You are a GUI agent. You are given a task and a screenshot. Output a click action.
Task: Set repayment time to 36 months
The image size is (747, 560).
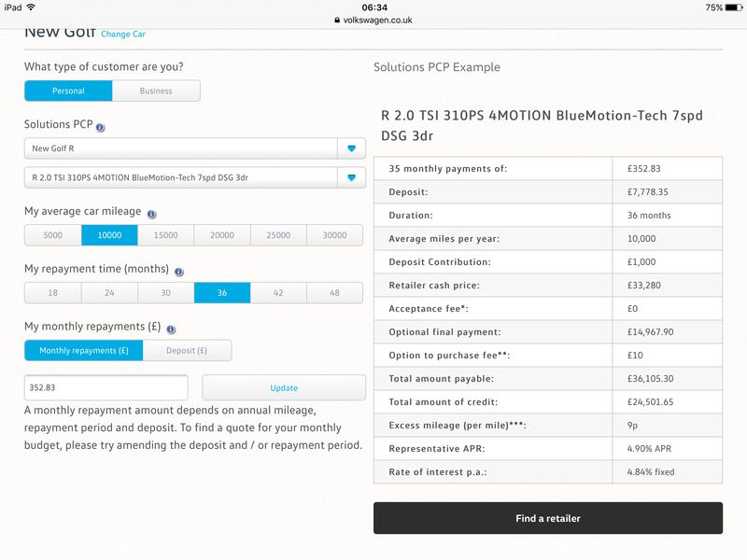tap(222, 293)
